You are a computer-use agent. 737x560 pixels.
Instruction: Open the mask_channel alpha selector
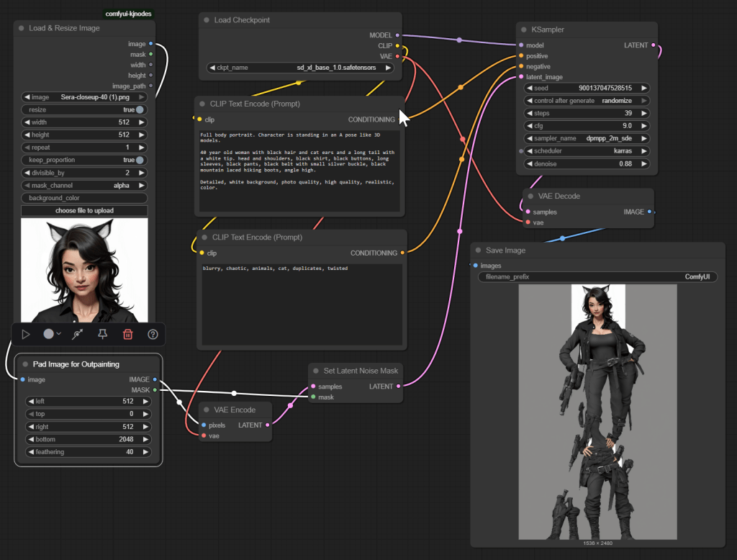[x=84, y=185]
